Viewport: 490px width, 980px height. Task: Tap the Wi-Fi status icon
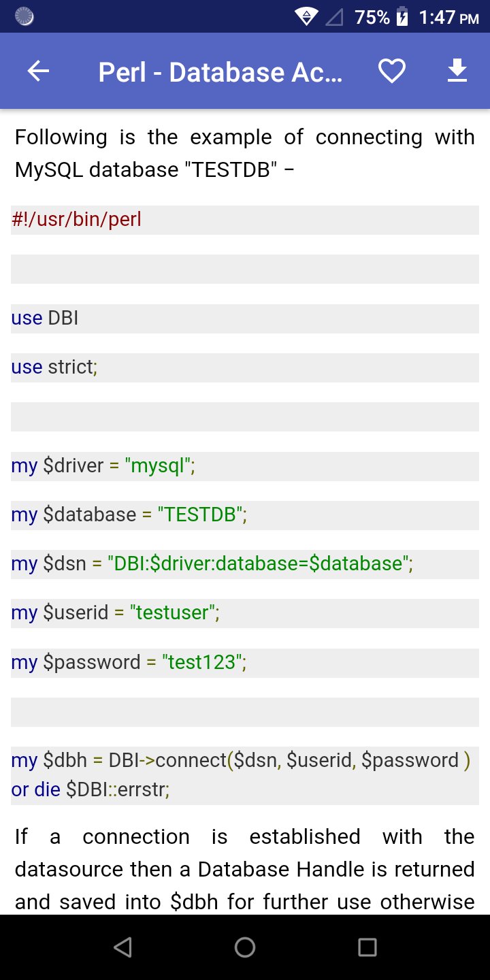pyautogui.click(x=307, y=17)
